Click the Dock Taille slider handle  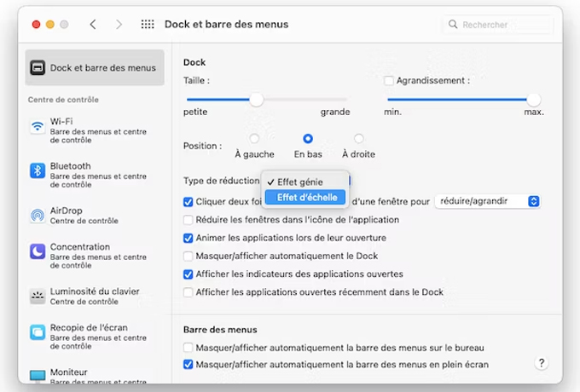pos(256,100)
